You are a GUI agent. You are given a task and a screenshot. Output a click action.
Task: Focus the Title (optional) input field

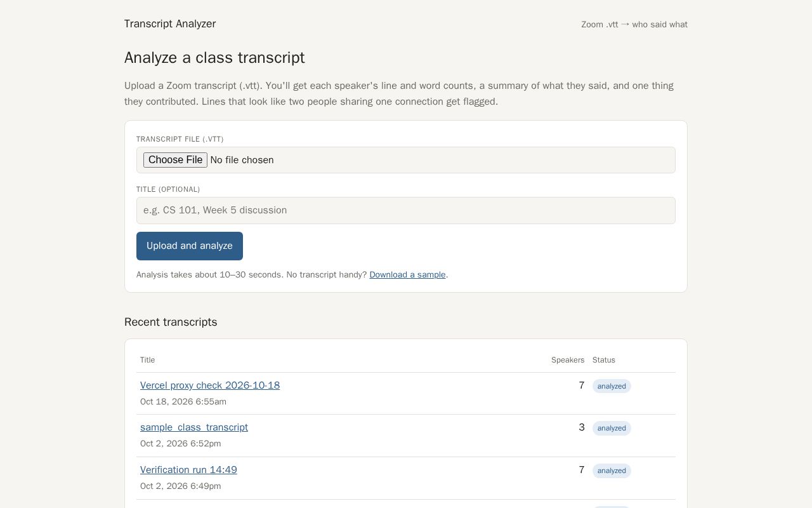(406, 210)
